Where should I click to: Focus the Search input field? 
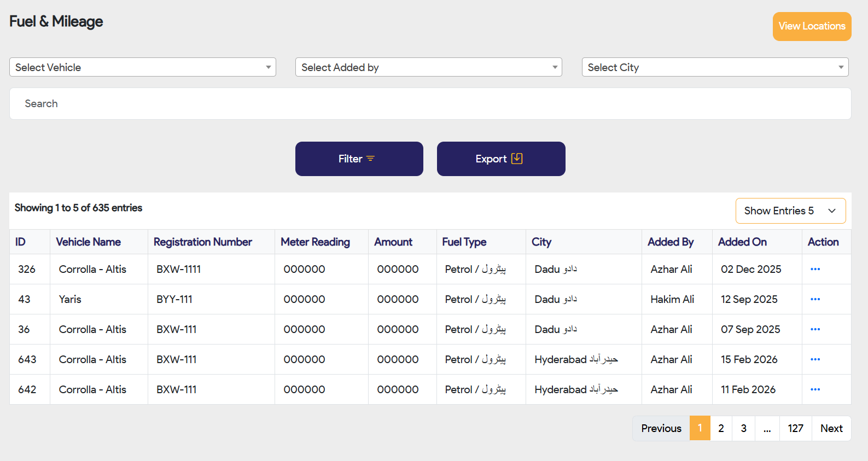(x=430, y=104)
